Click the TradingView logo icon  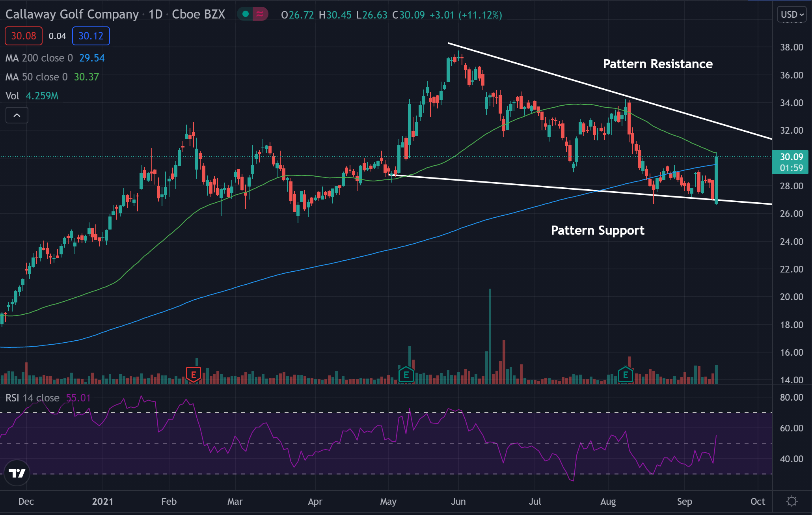[17, 473]
